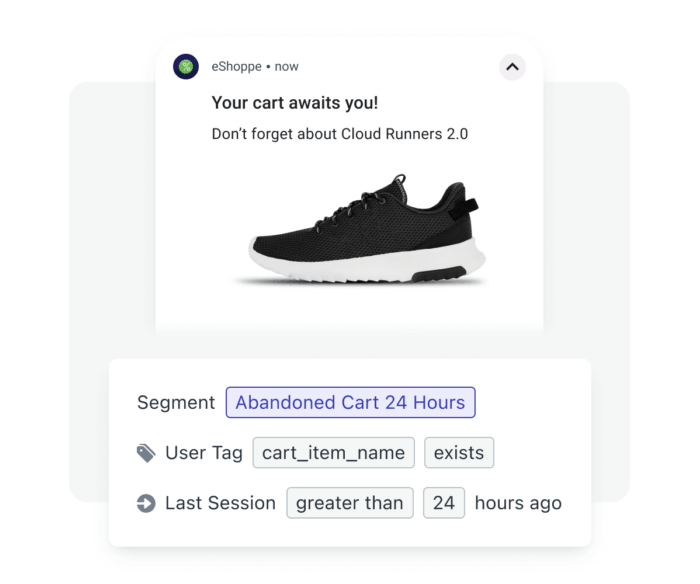Click the User Tag tag icon
This screenshot has width=700, height=584.
click(146, 453)
